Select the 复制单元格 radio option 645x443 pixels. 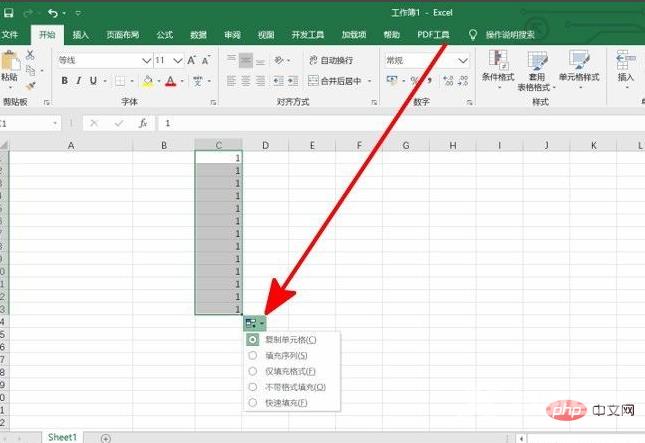click(252, 340)
